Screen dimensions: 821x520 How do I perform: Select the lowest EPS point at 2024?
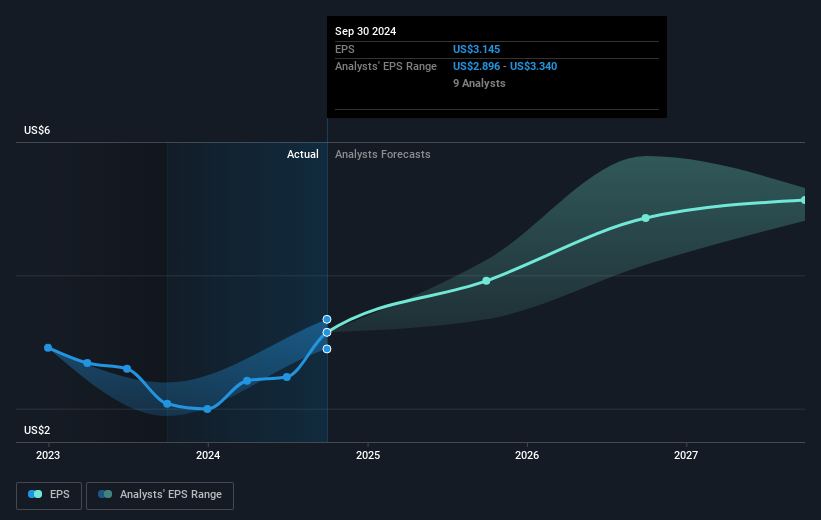[x=207, y=409]
